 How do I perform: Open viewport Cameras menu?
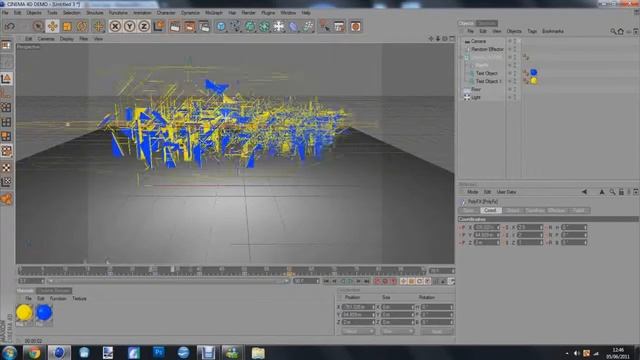point(46,39)
